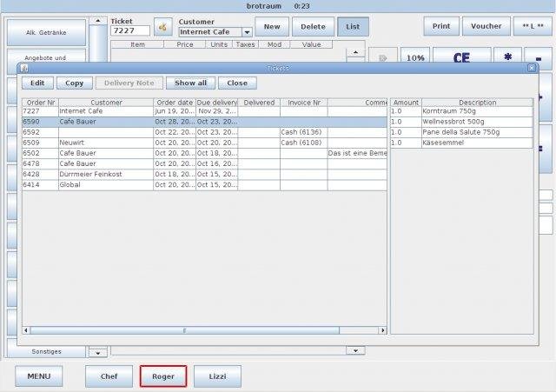
Task: Click the Order date column header
Action: (175, 103)
